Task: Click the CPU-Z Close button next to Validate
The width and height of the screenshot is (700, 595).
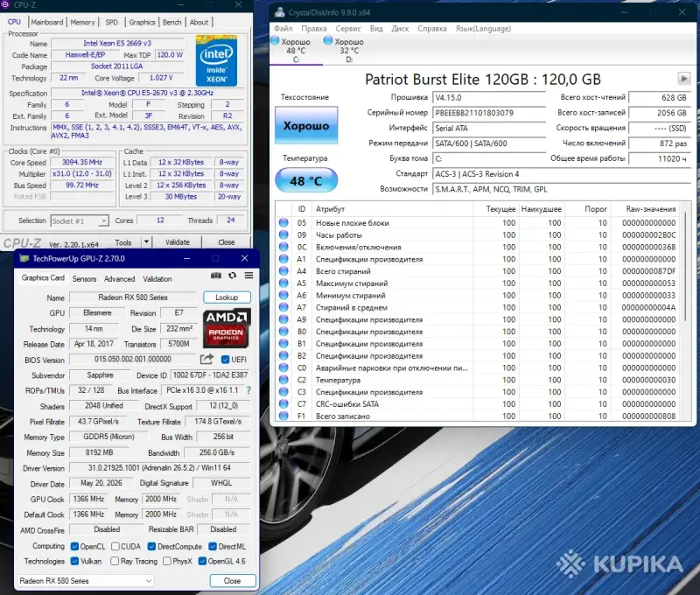Action: (227, 241)
